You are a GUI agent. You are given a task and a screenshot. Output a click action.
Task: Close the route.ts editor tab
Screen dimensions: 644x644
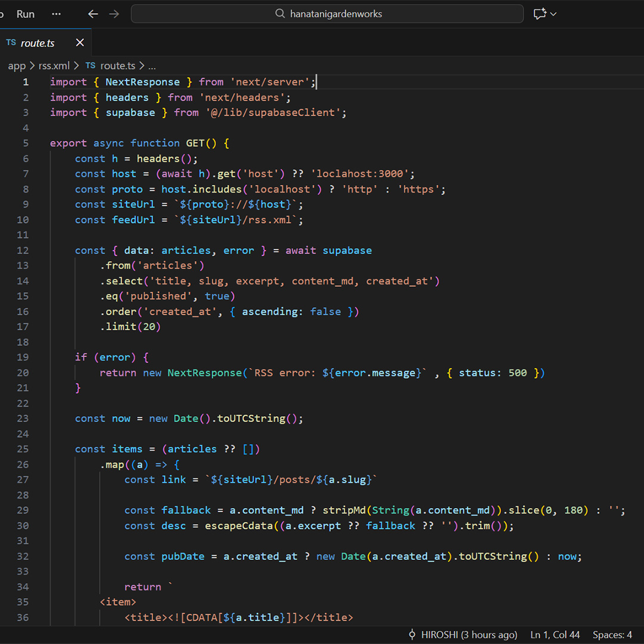click(x=80, y=43)
